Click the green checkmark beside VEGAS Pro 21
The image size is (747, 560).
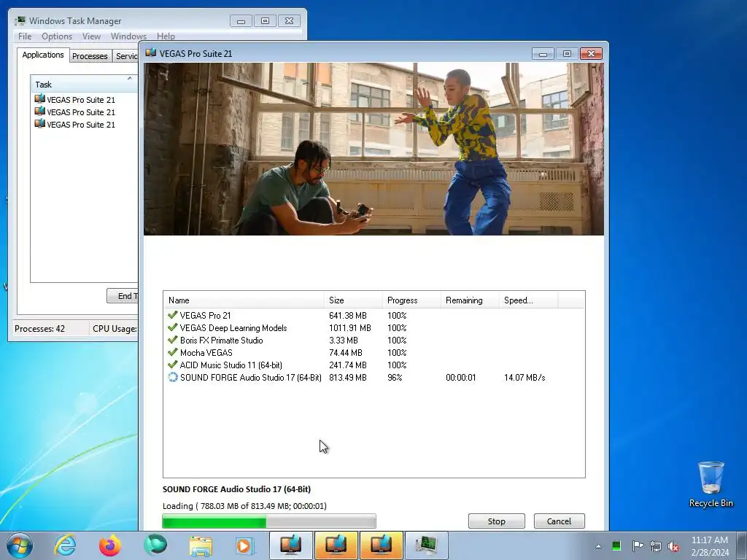point(172,315)
